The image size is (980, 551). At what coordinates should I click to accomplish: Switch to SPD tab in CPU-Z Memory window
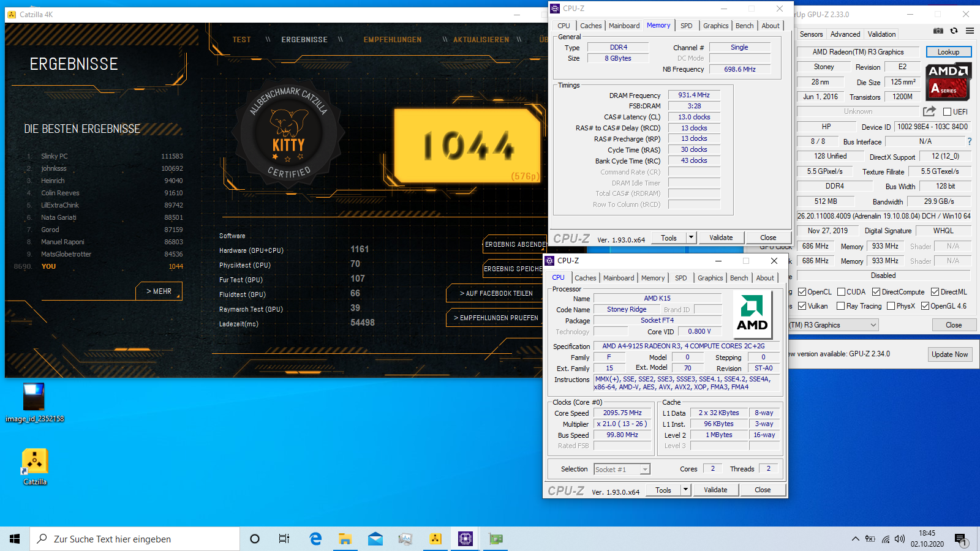(687, 26)
